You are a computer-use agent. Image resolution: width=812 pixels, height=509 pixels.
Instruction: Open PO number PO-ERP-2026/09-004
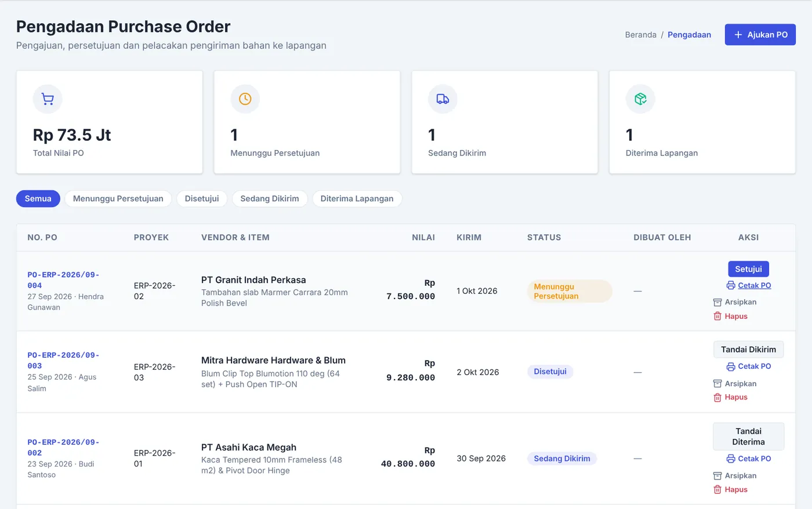coord(63,280)
